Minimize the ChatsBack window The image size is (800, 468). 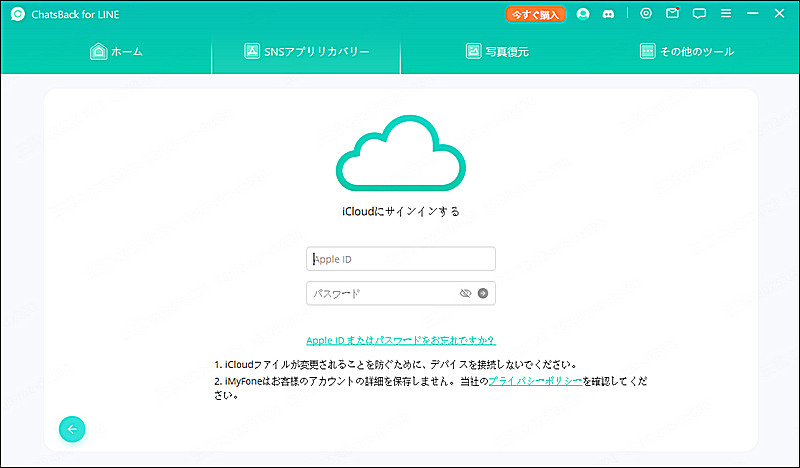click(x=753, y=14)
